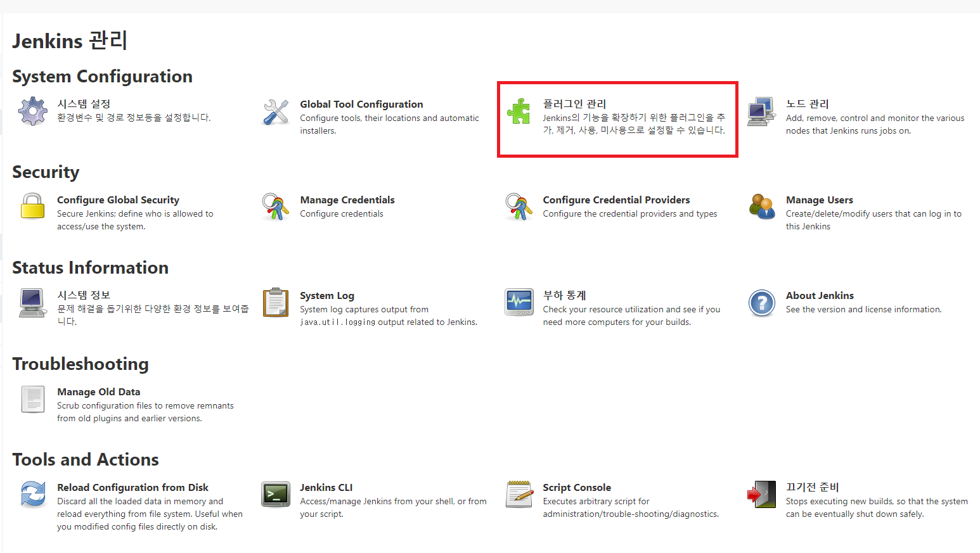Viewport: 980px width, 553px height.
Task: Select the green plugin puzzle icon
Action: pos(519,111)
